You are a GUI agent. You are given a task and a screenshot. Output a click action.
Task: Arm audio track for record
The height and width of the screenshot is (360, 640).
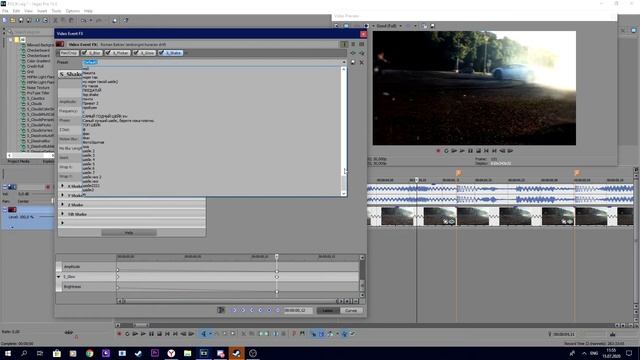tap(48, 187)
